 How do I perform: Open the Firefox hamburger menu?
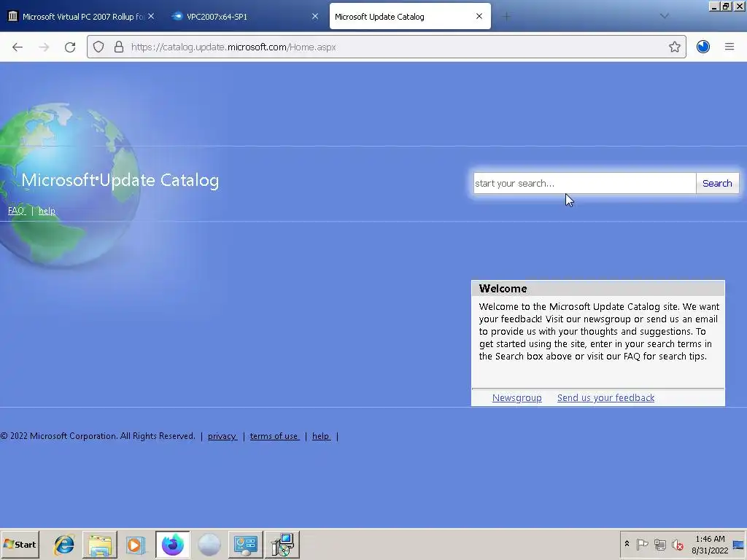click(729, 47)
